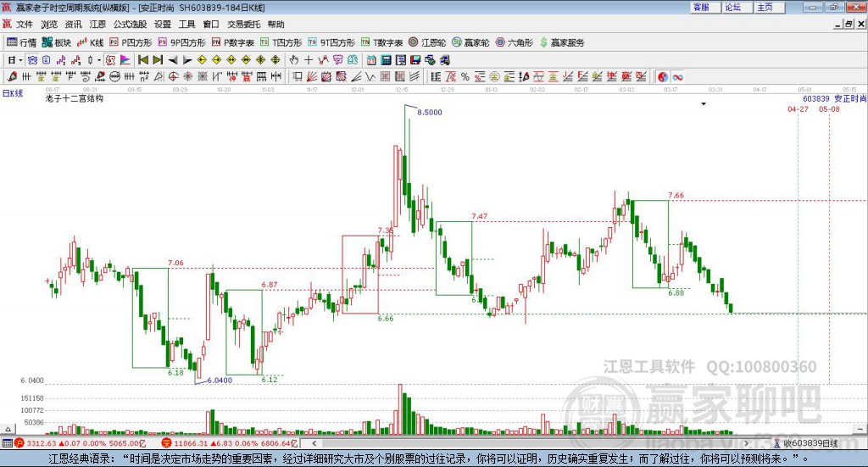868x467 pixels.
Task: Click the red yin-yang icon
Action: click(x=663, y=77)
